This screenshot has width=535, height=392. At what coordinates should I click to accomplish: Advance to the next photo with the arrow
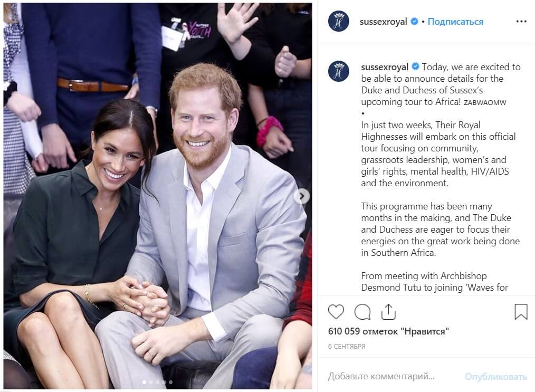coord(302,196)
